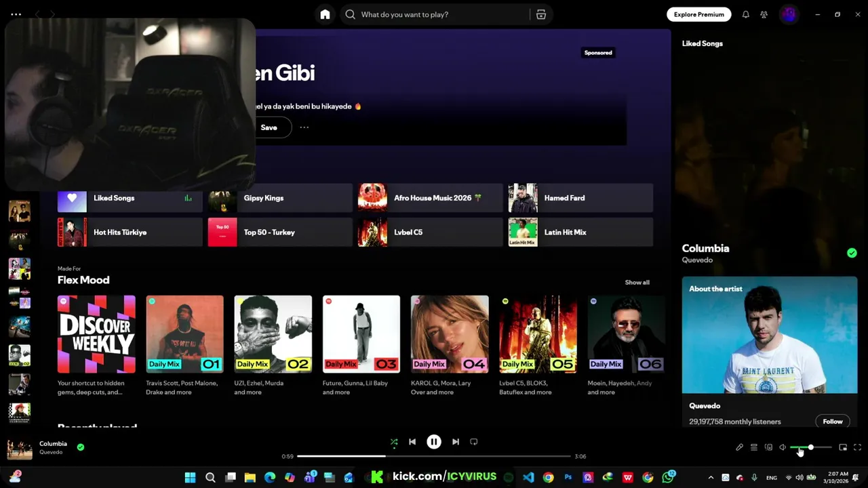
Task: Open the miniplayer icon
Action: [843, 447]
